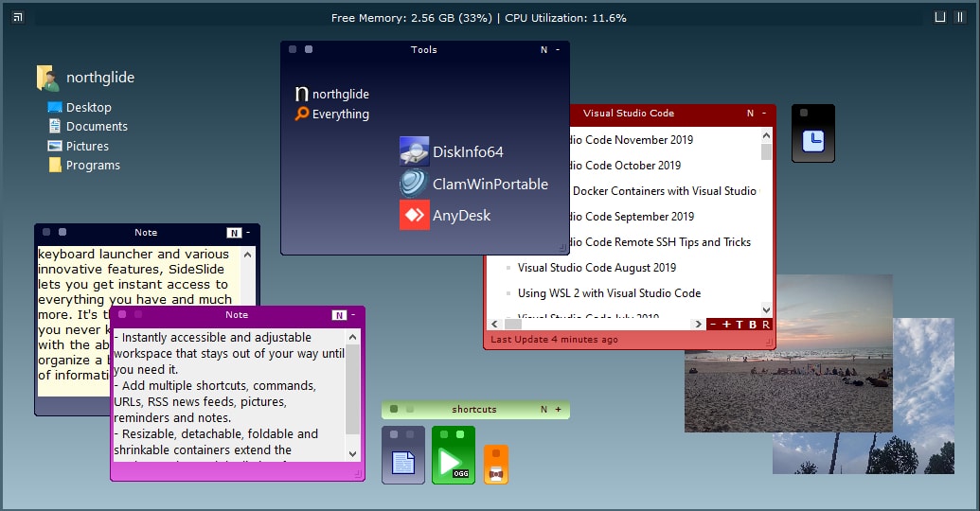This screenshot has height=511, width=980.
Task: Toggle left square button on purple Note header
Action: 122,314
